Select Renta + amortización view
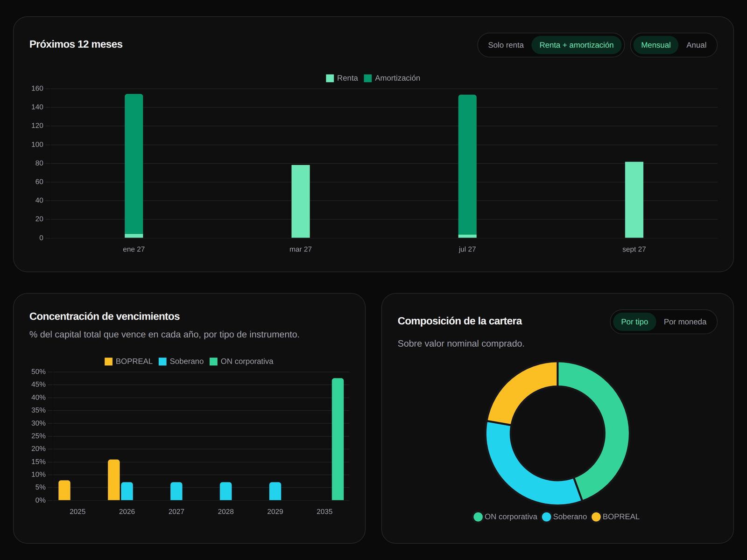This screenshot has height=560, width=747. coord(576,45)
